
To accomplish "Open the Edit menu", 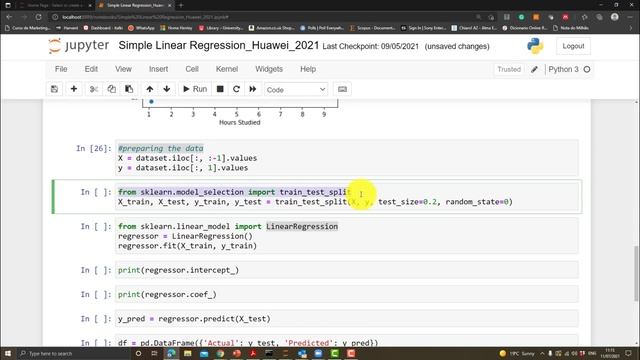I will click(x=91, y=69).
